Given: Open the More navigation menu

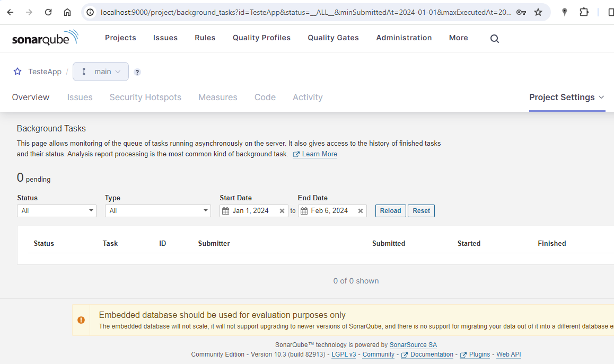Looking at the screenshot, I should click(x=458, y=38).
